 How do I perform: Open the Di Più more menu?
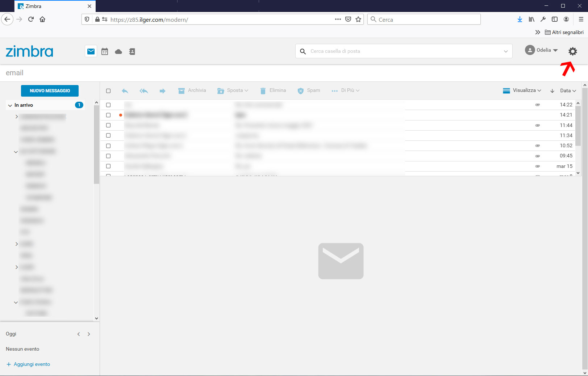coord(345,90)
